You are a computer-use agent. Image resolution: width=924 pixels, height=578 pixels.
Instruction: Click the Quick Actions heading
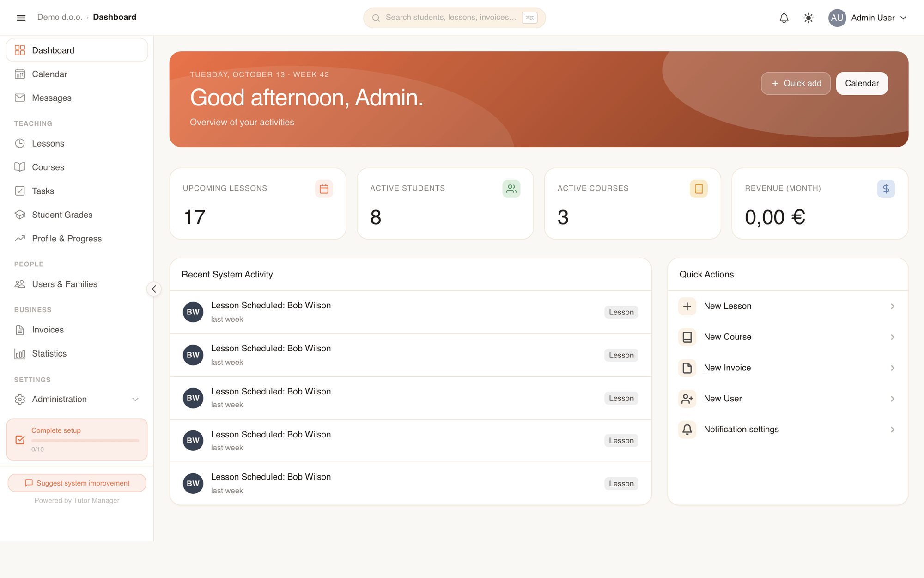tap(706, 274)
